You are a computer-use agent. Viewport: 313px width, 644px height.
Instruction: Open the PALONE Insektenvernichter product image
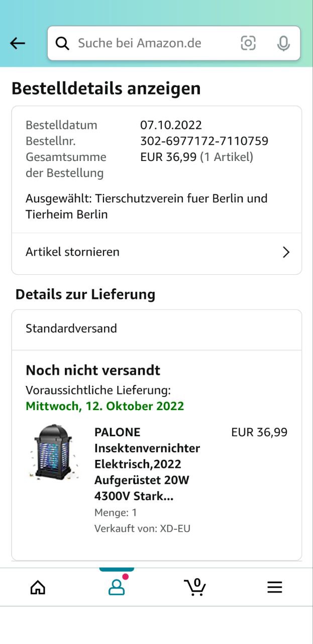coord(53,451)
